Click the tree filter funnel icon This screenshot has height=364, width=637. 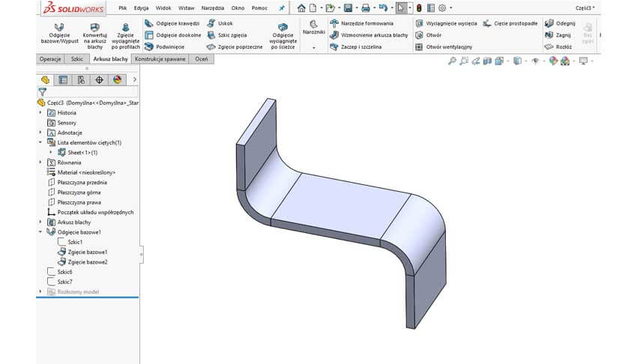coord(42,91)
